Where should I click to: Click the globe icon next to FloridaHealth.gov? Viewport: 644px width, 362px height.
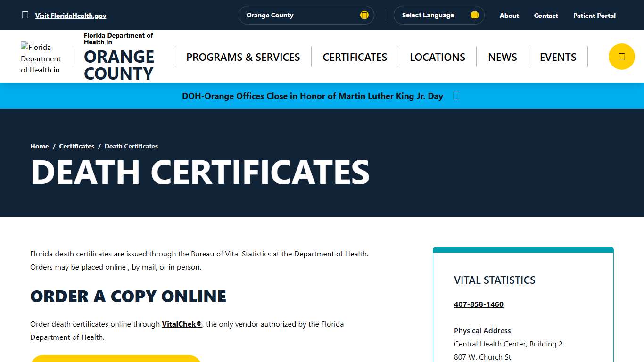(x=25, y=15)
